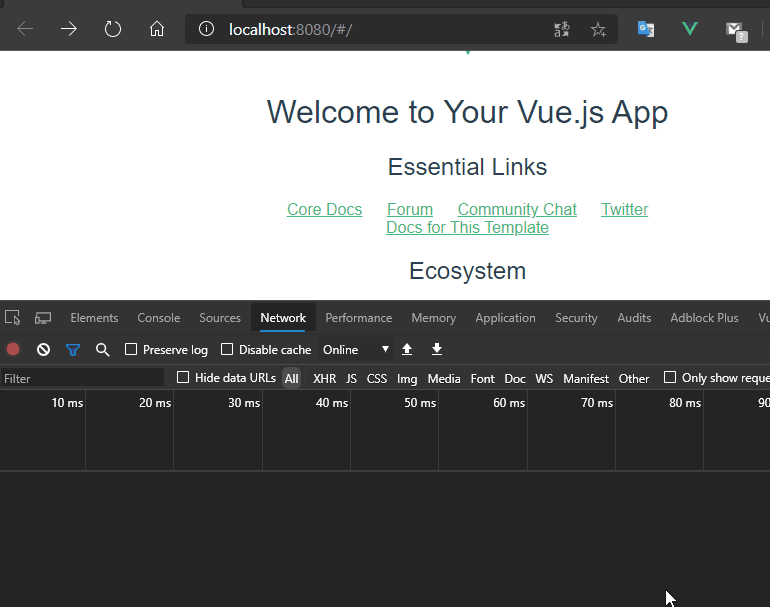This screenshot has width=770, height=607.
Task: Open the mail checker extension icon
Action: [736, 31]
